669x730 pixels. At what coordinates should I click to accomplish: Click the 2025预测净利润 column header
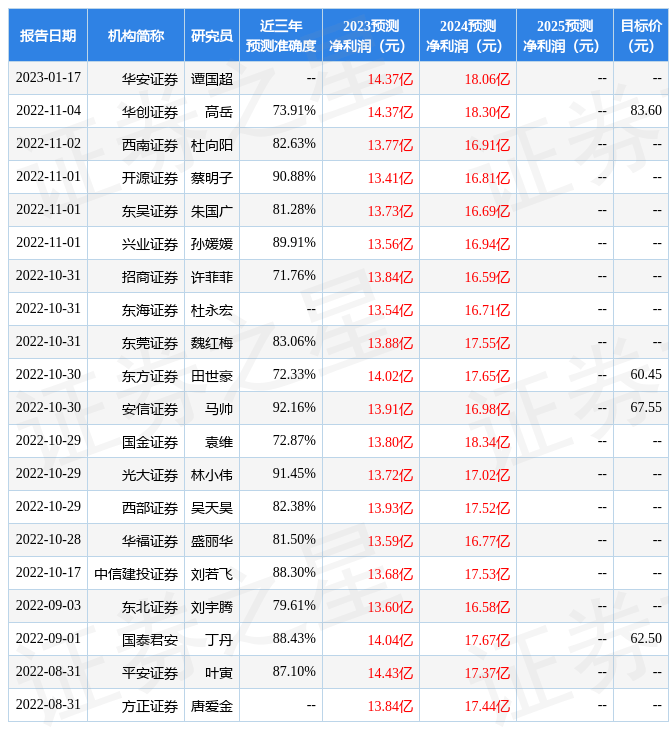(564, 36)
